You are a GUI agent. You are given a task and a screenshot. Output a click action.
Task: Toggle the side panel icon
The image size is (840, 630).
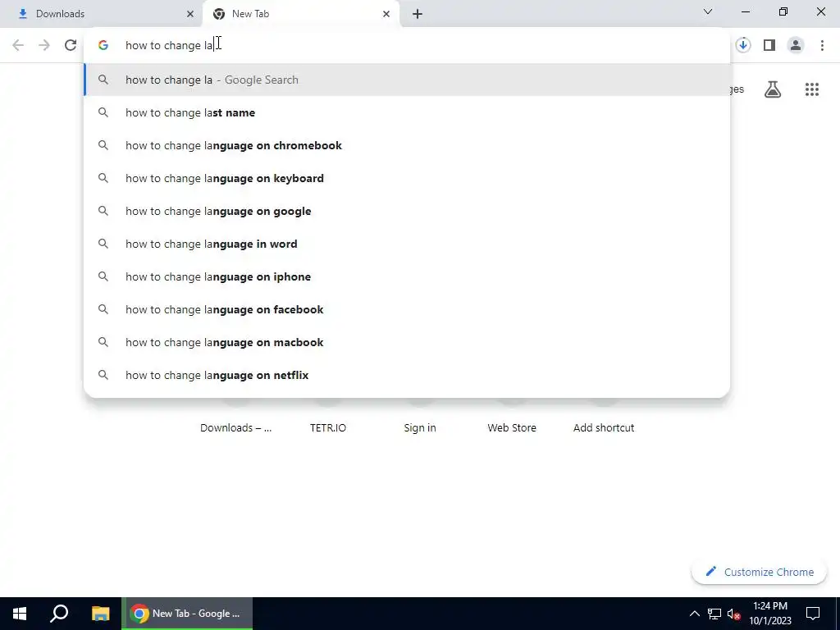[769, 45]
